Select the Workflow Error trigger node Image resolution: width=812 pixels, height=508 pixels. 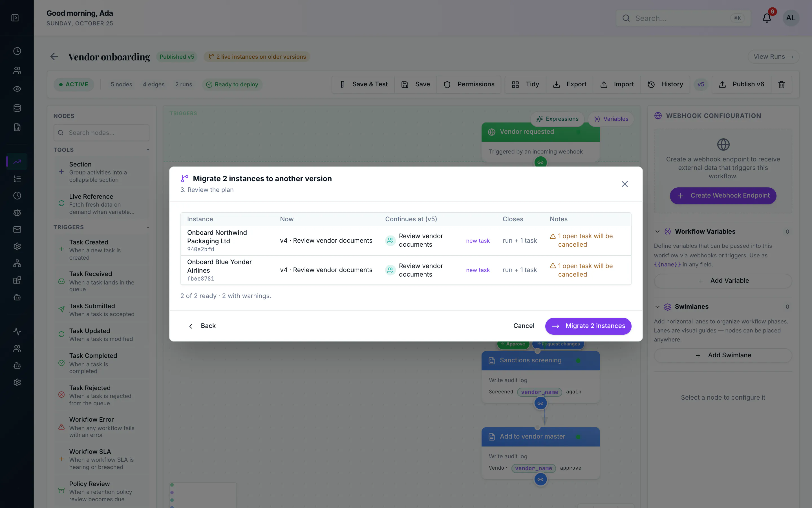[101, 427]
